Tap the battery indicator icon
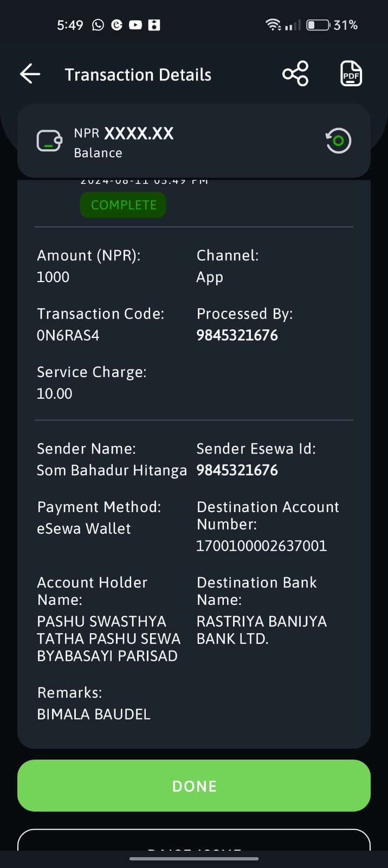This screenshot has width=388, height=868. point(318,25)
